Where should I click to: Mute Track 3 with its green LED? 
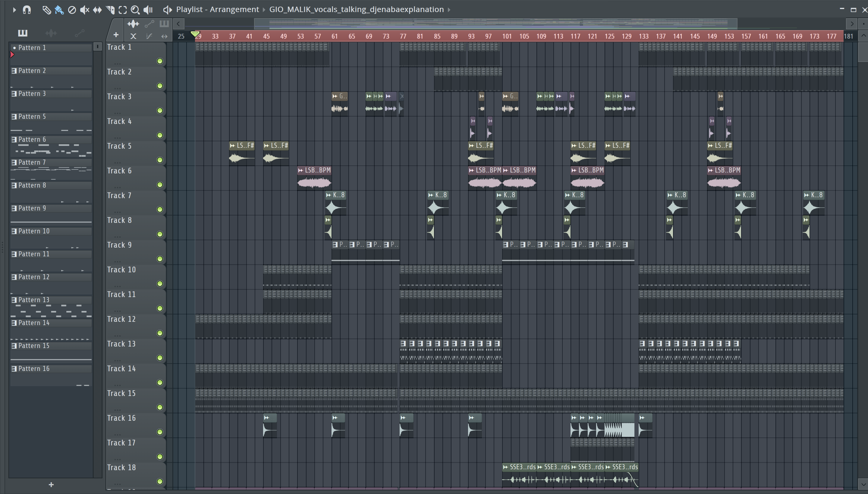[x=160, y=111]
